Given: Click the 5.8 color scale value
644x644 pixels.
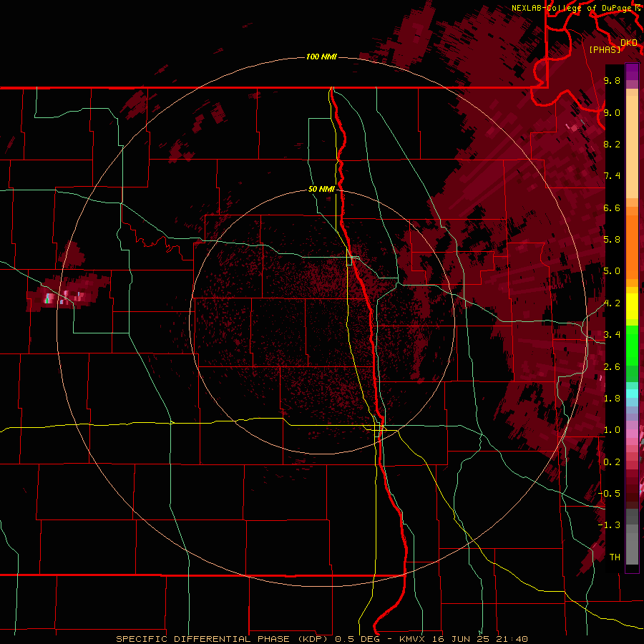Looking at the screenshot, I should point(612,240).
